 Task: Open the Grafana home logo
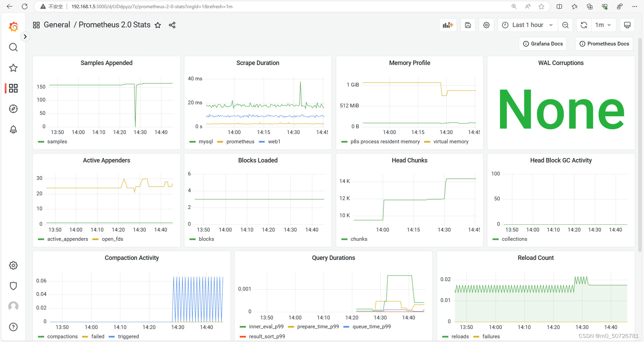click(x=13, y=26)
